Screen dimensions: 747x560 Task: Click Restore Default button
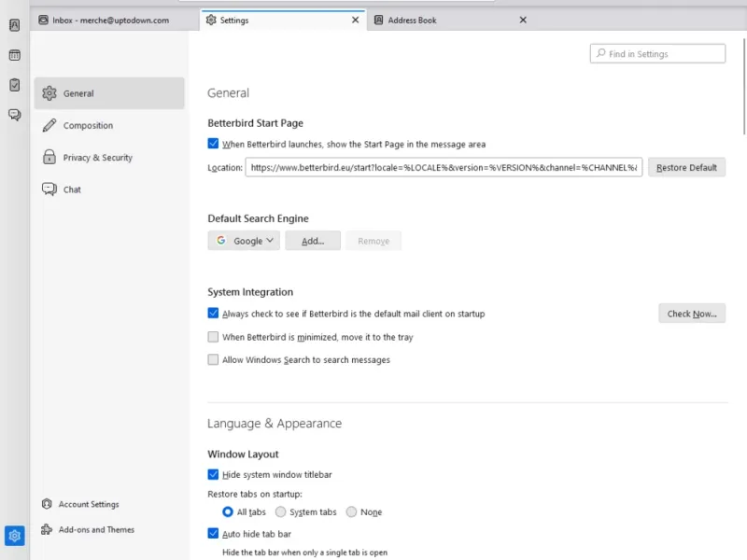pos(686,168)
